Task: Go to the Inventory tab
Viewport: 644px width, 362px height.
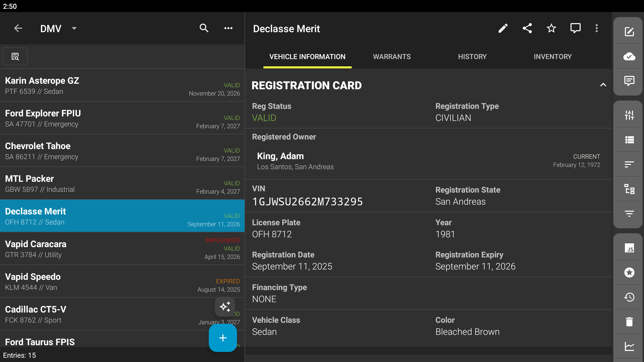Action: click(x=553, y=57)
